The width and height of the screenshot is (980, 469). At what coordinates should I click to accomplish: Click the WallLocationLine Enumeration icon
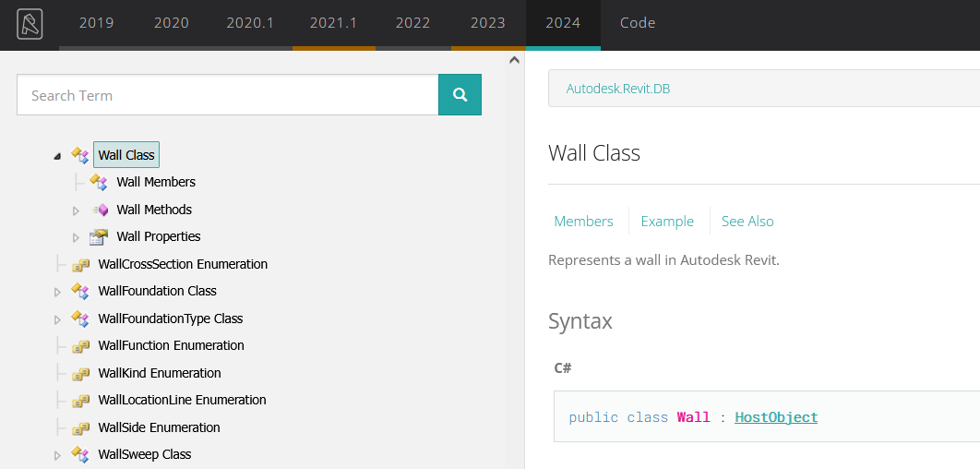(x=80, y=400)
